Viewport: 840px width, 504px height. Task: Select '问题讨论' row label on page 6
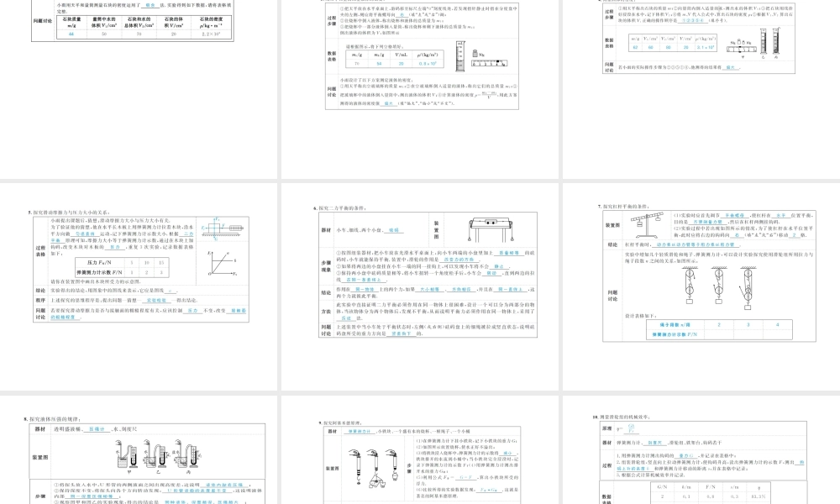[x=326, y=330]
